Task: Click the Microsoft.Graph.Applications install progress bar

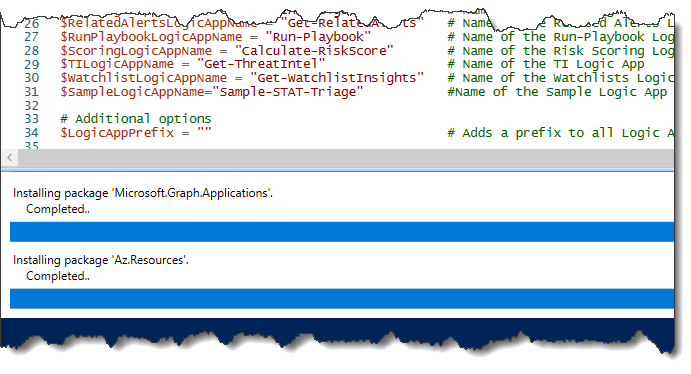Action: tap(342, 232)
